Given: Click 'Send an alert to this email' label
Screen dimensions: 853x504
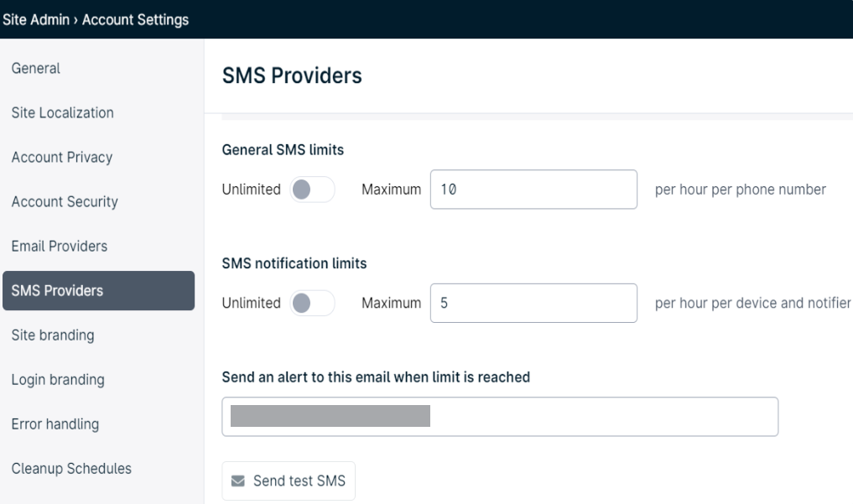Looking at the screenshot, I should [x=376, y=377].
